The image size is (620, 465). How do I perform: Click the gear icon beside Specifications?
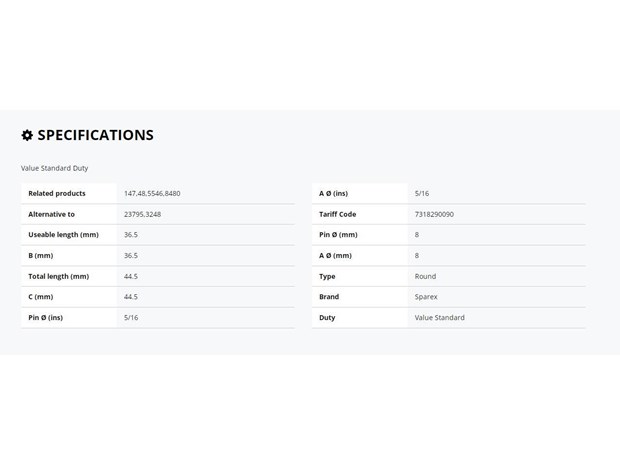click(x=27, y=135)
